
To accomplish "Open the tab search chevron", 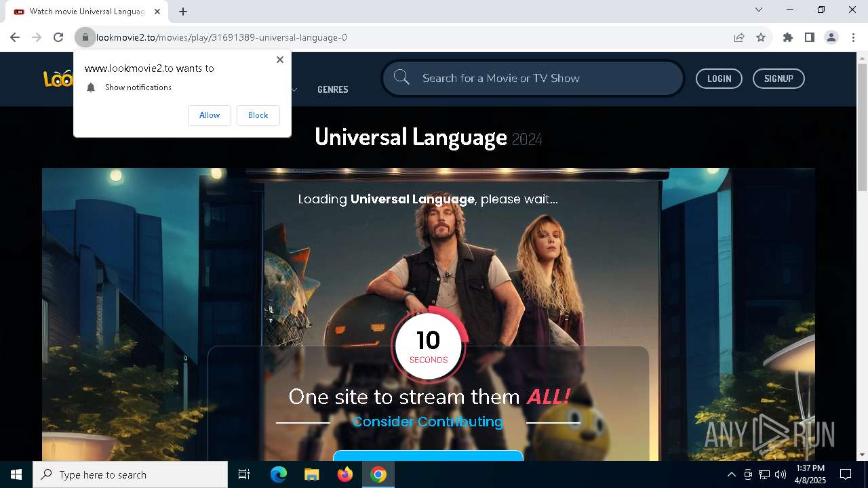I will tap(759, 9).
